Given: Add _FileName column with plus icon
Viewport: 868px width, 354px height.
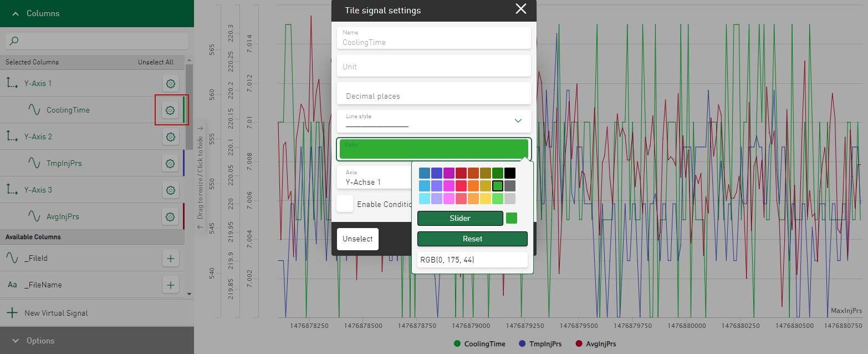Looking at the screenshot, I should [171, 285].
